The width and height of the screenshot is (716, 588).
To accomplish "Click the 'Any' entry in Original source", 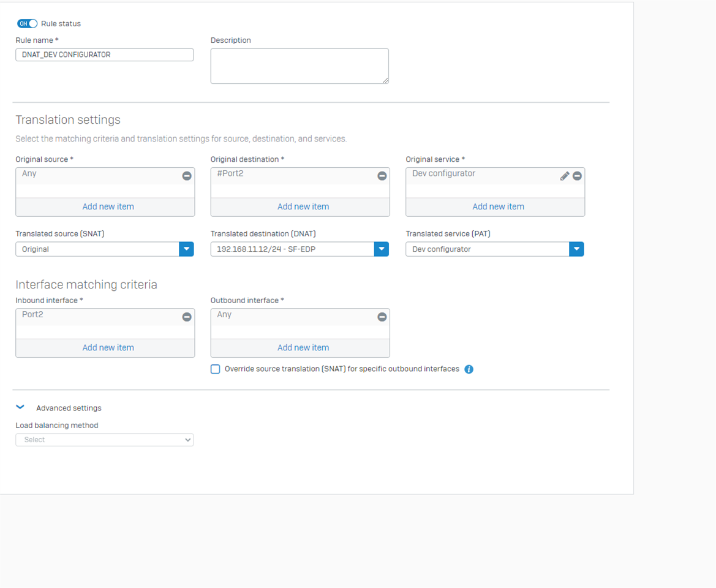I will click(x=29, y=173).
